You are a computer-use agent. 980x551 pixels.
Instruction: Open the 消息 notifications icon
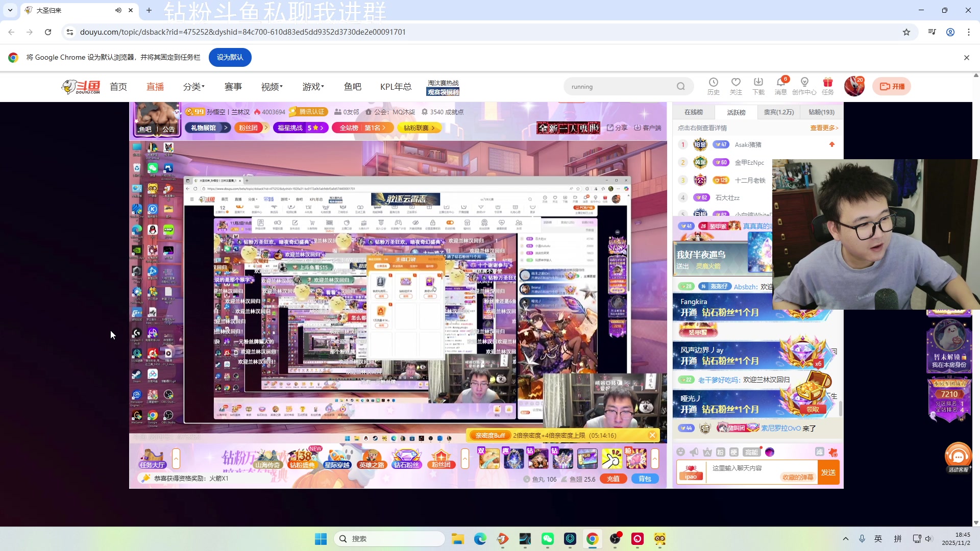click(x=781, y=86)
